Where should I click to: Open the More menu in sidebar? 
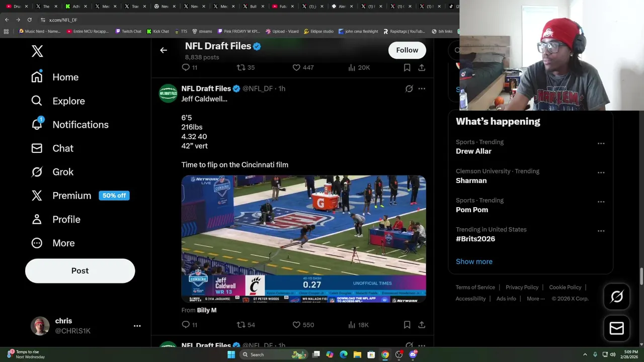pyautogui.click(x=53, y=243)
